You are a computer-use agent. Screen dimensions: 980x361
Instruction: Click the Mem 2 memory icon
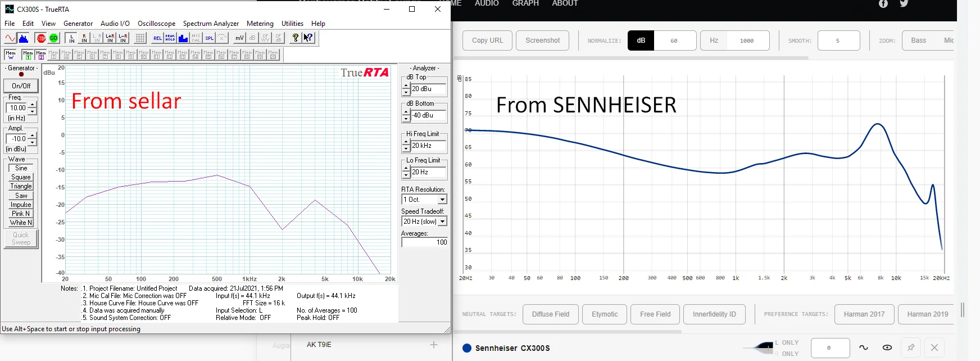click(40, 55)
